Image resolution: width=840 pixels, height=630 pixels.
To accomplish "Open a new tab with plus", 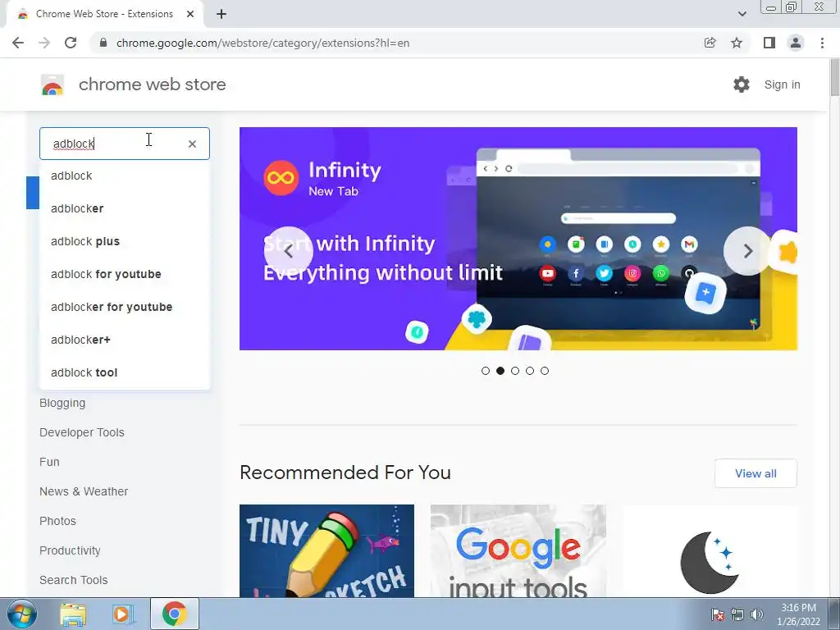I will tap(221, 14).
